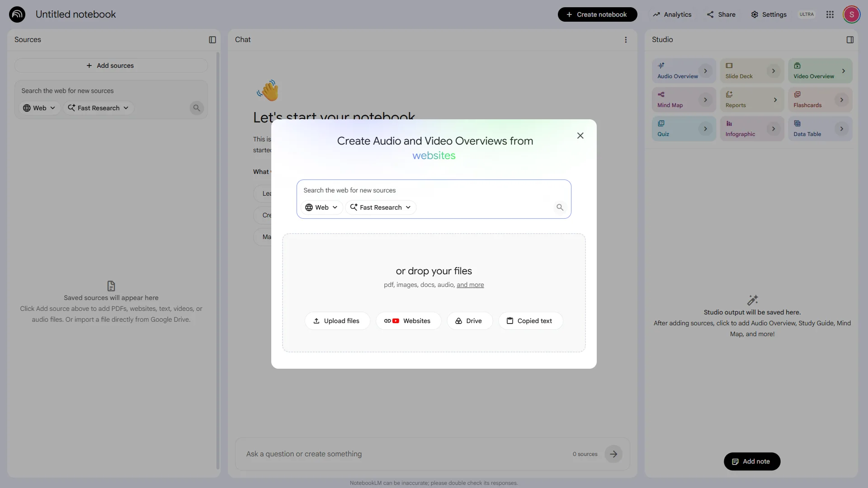
Task: Click the Infographic icon
Action: tap(729, 123)
